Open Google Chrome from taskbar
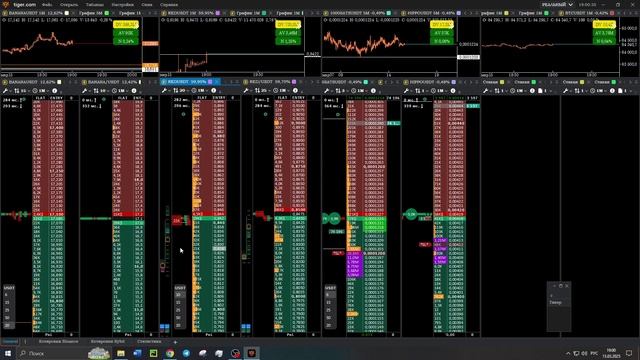 tap(170, 353)
